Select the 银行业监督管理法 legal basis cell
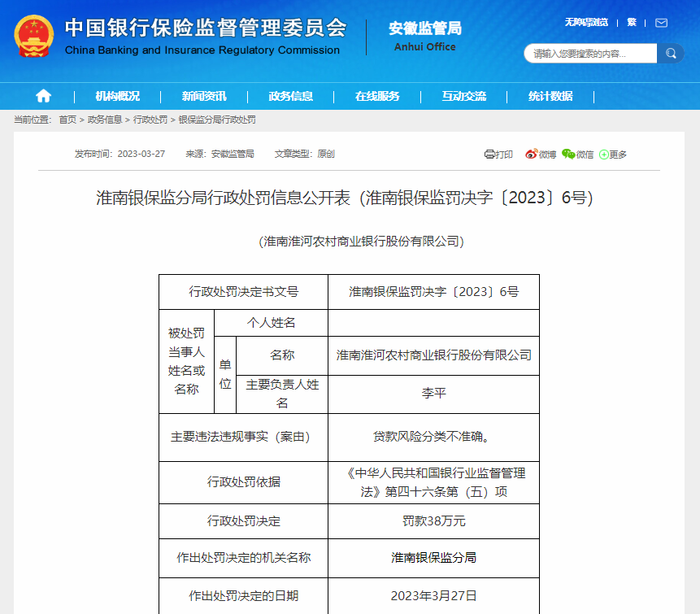The height and width of the screenshot is (614, 700). click(x=433, y=482)
